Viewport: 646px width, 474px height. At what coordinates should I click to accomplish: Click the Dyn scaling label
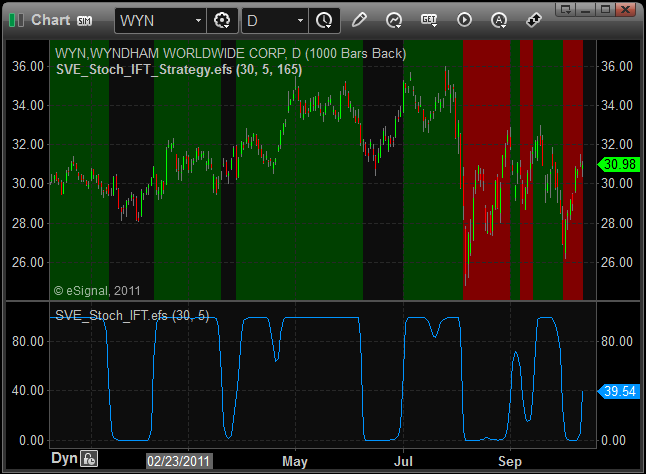[64, 458]
